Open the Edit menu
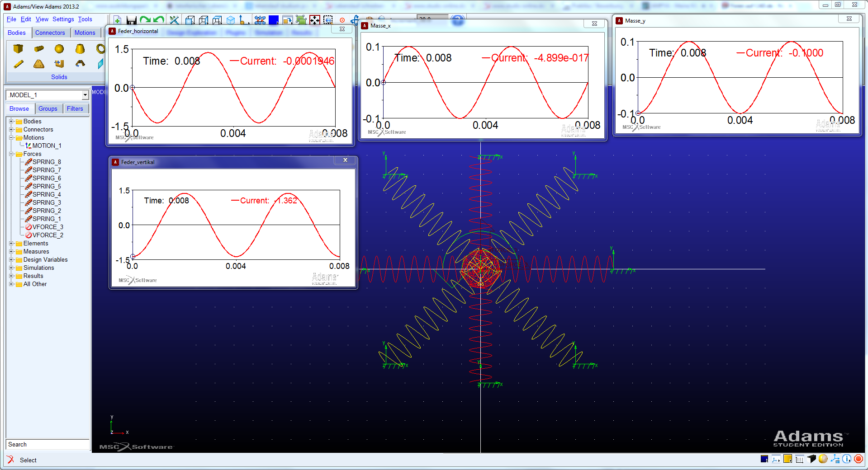Image resolution: width=868 pixels, height=470 pixels. click(26, 19)
